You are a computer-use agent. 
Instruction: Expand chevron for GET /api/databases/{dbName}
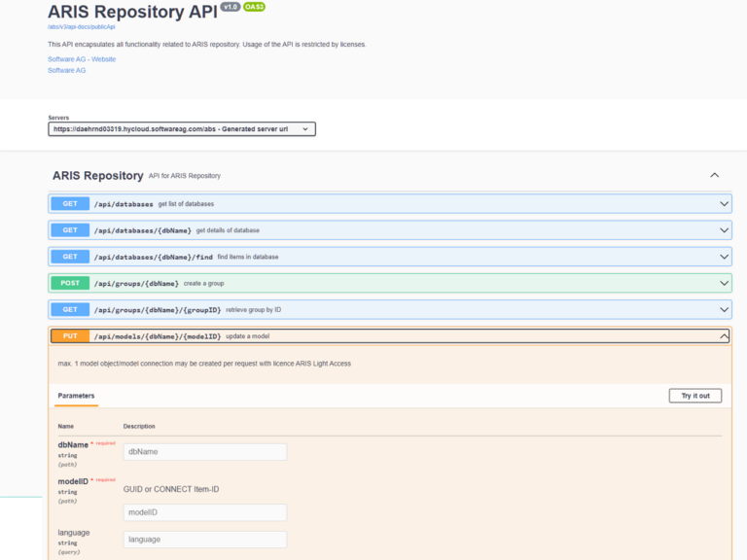click(724, 230)
